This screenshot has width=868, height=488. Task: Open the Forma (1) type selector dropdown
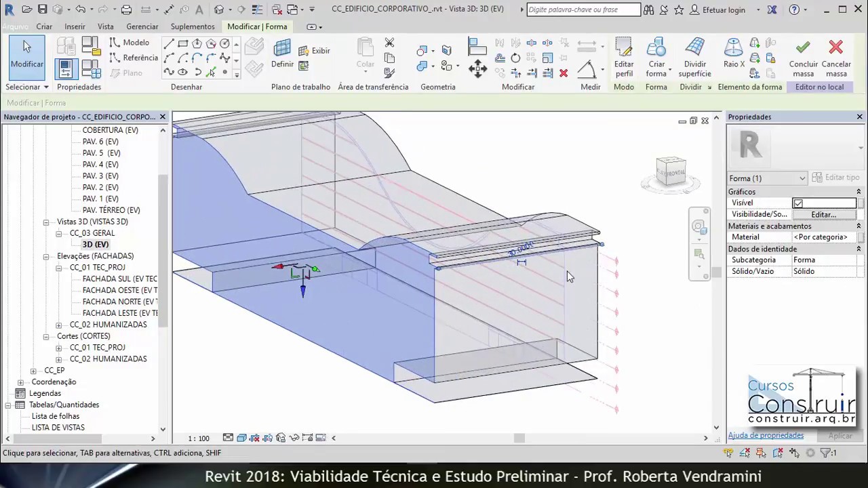click(x=767, y=178)
